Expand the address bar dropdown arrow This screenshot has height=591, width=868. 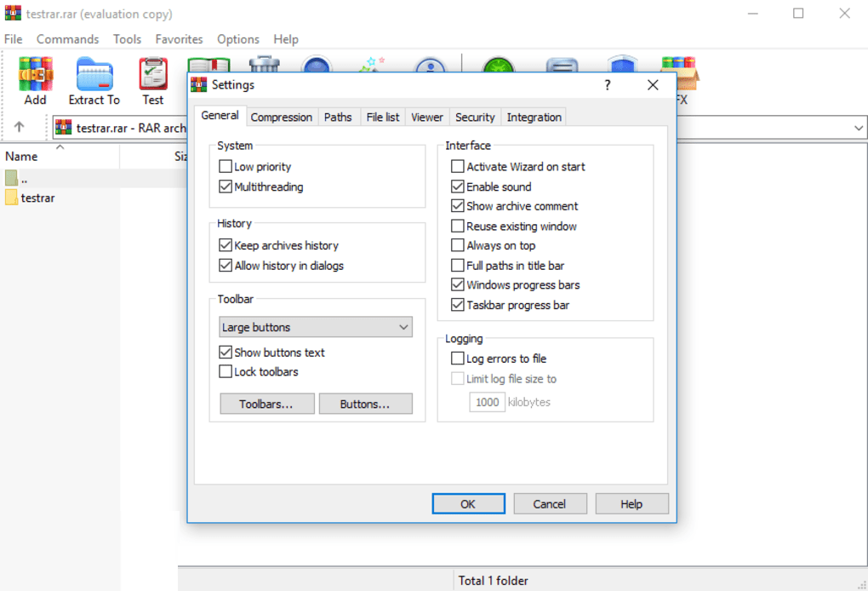point(858,128)
